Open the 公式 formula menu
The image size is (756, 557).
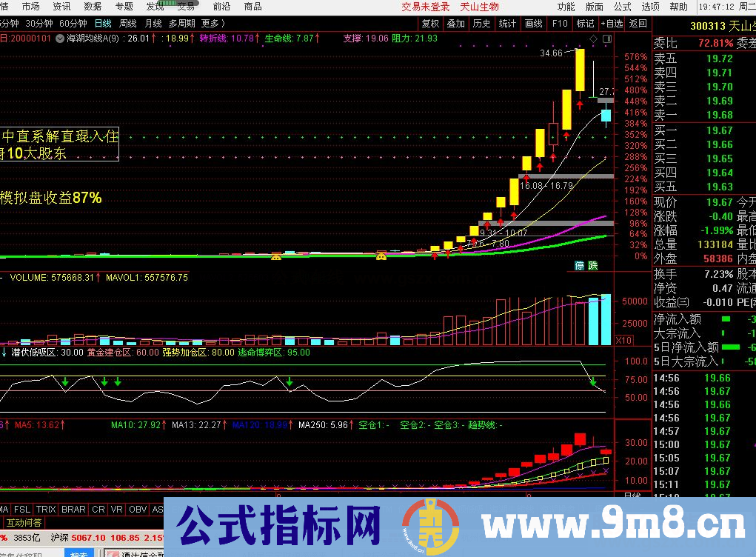click(x=622, y=7)
